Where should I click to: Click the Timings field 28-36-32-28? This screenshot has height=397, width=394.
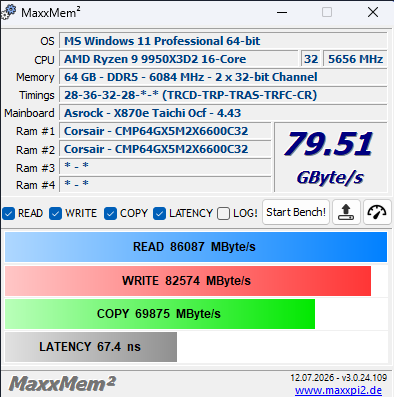tap(223, 95)
